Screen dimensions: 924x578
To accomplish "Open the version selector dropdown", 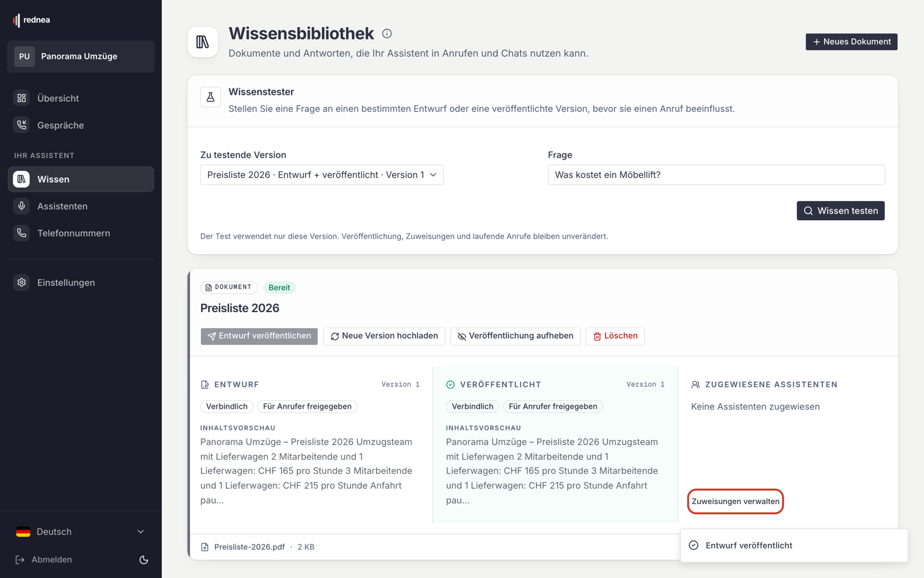I will pos(322,175).
